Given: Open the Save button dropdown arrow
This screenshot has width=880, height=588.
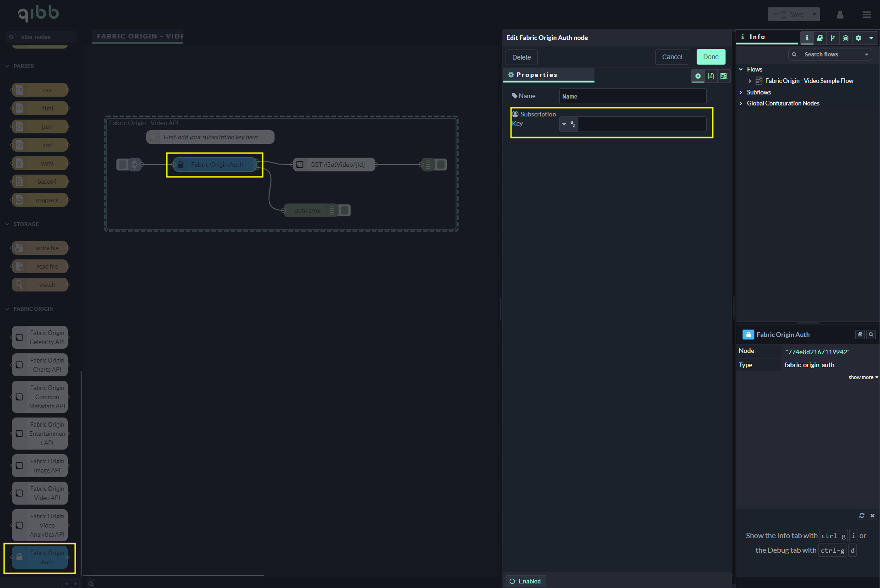Looking at the screenshot, I should (x=814, y=14).
